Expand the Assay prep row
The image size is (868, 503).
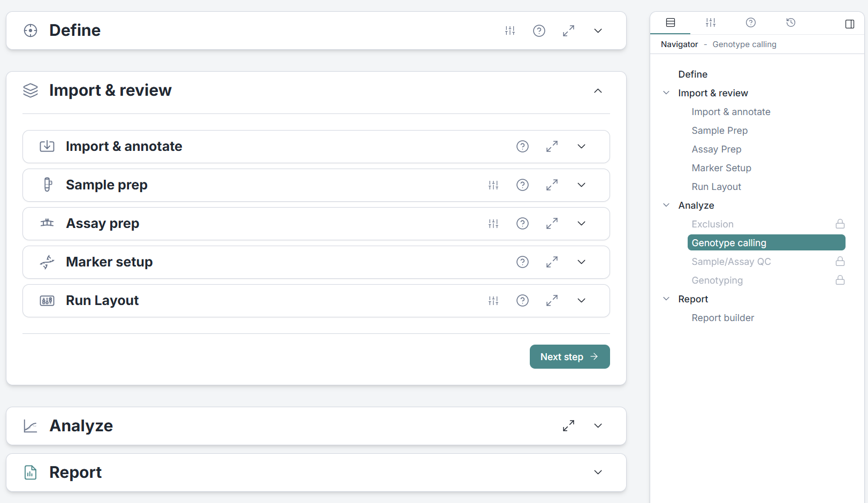(x=581, y=223)
